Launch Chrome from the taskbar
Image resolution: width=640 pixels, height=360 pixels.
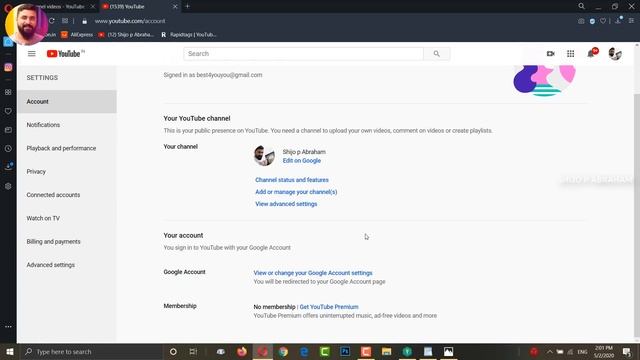283,351
